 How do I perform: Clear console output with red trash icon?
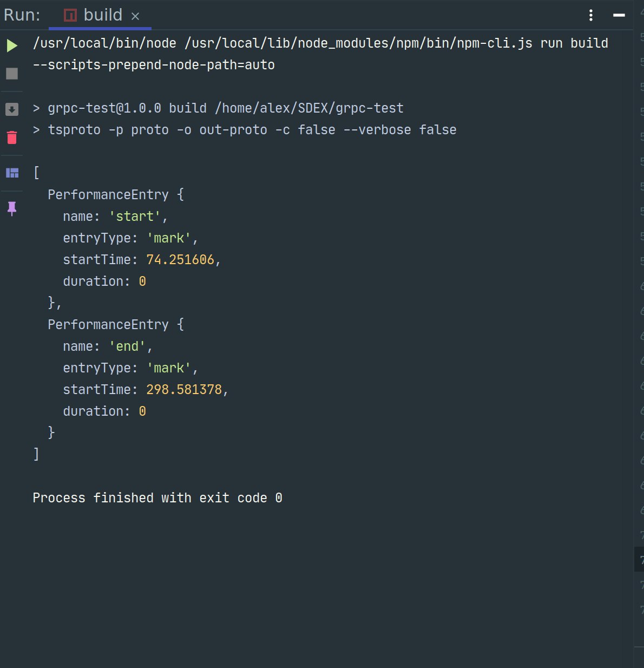(x=12, y=137)
